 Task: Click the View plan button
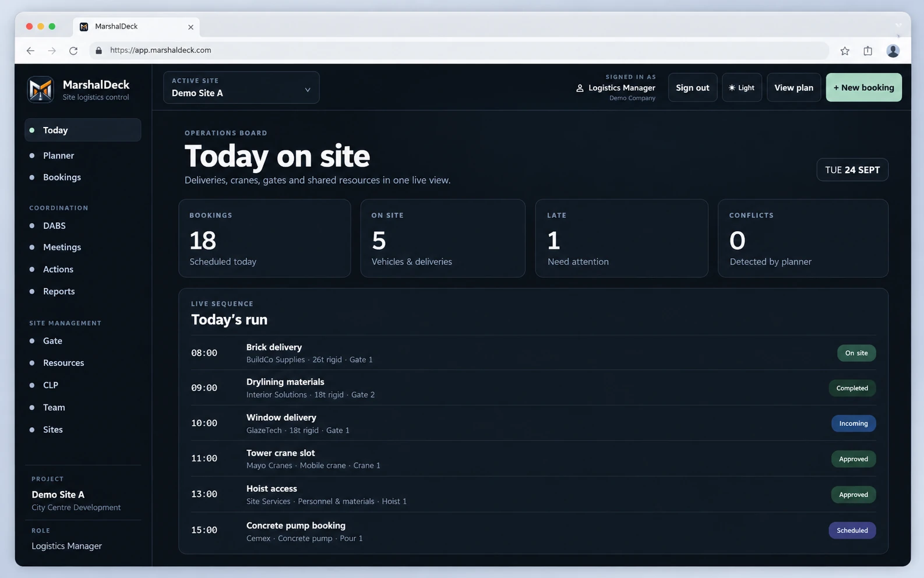[x=793, y=87]
